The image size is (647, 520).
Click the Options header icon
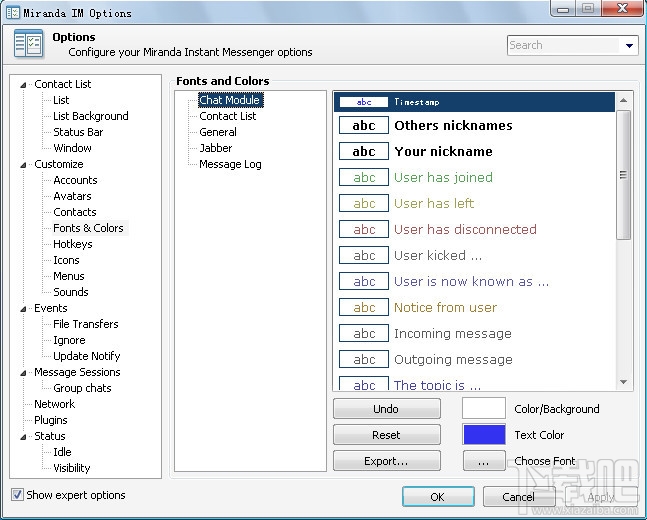tap(28, 43)
